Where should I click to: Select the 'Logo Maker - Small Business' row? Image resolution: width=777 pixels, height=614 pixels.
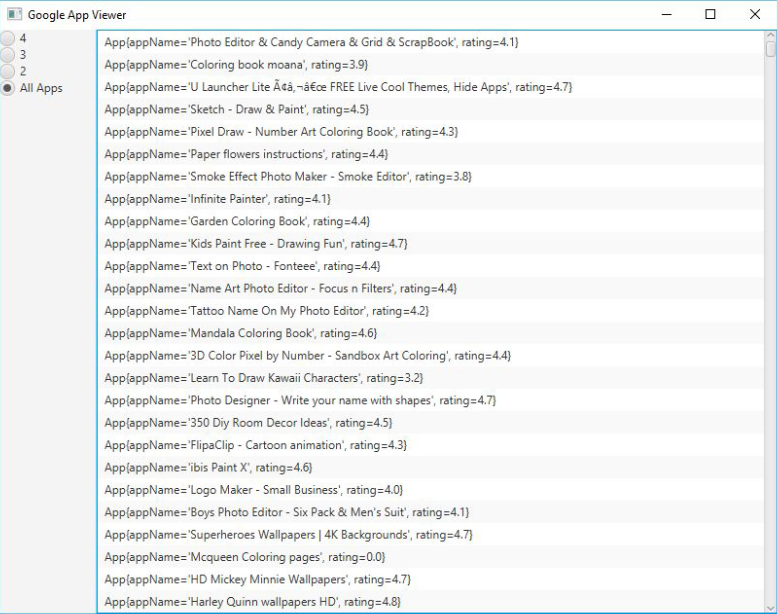(431, 490)
